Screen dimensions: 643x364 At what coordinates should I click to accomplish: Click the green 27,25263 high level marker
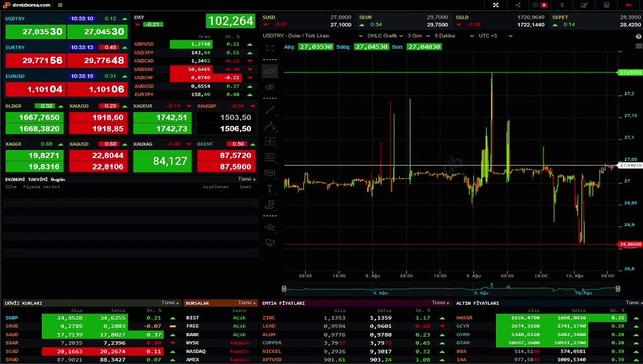tap(630, 72)
